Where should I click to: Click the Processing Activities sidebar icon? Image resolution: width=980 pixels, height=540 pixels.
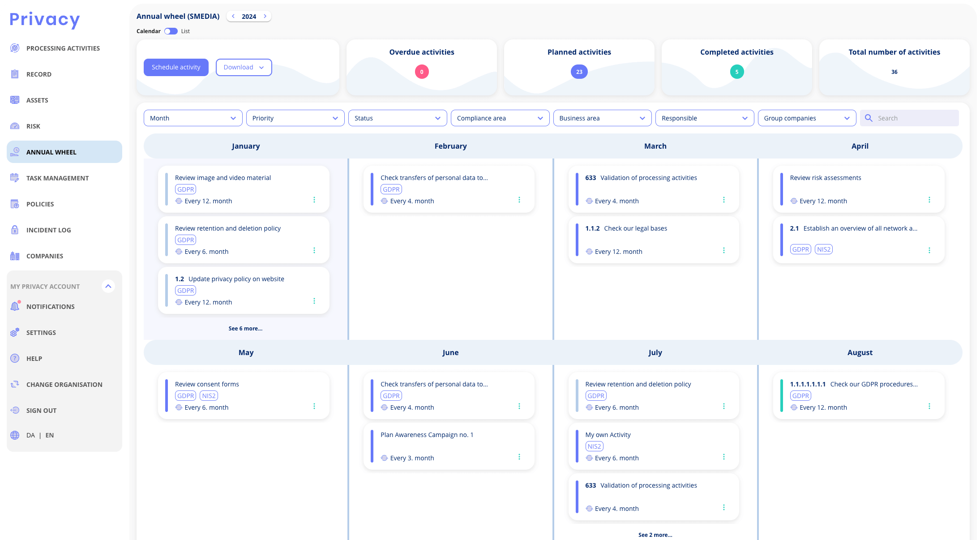pos(15,48)
